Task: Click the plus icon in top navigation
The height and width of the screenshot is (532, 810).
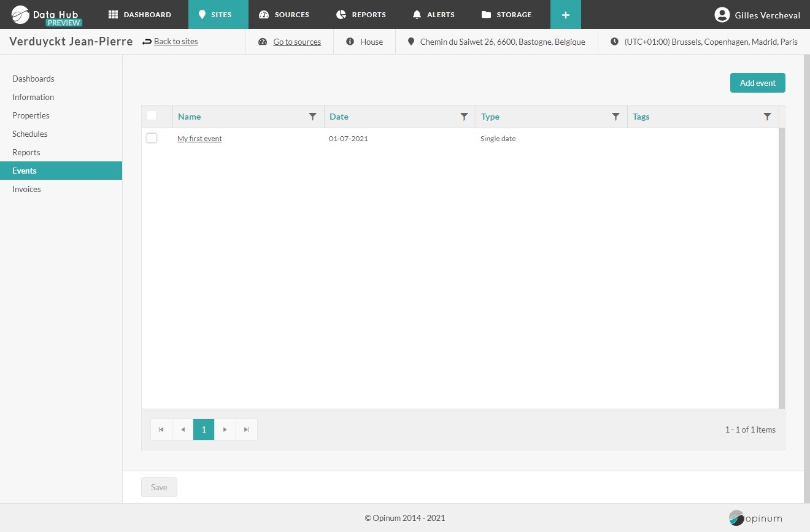Action: click(x=565, y=15)
